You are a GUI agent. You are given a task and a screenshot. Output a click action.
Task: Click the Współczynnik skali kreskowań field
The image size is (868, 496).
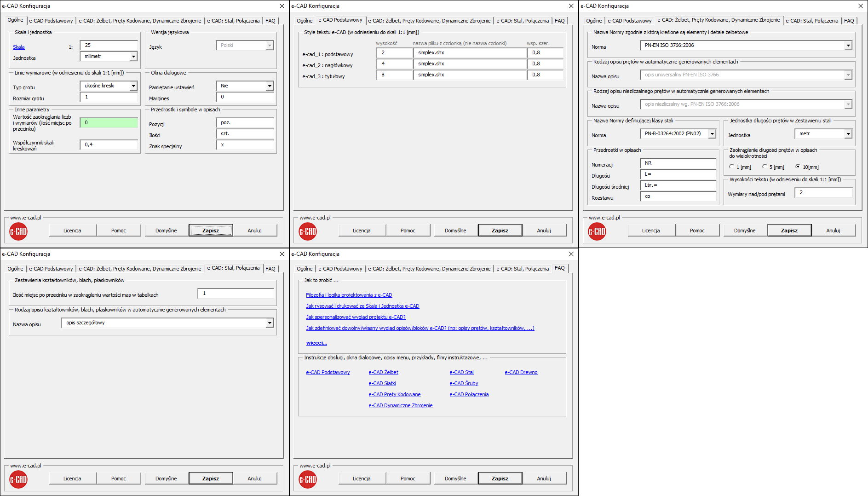click(109, 145)
